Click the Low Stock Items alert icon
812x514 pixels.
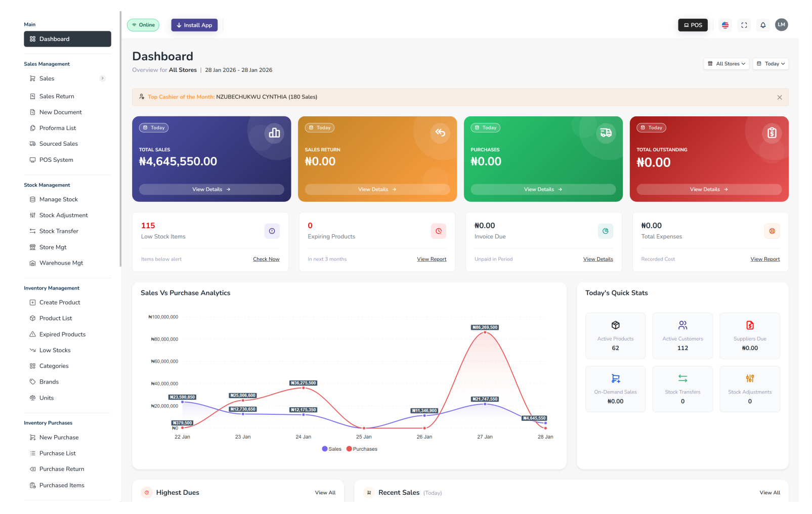[272, 231]
